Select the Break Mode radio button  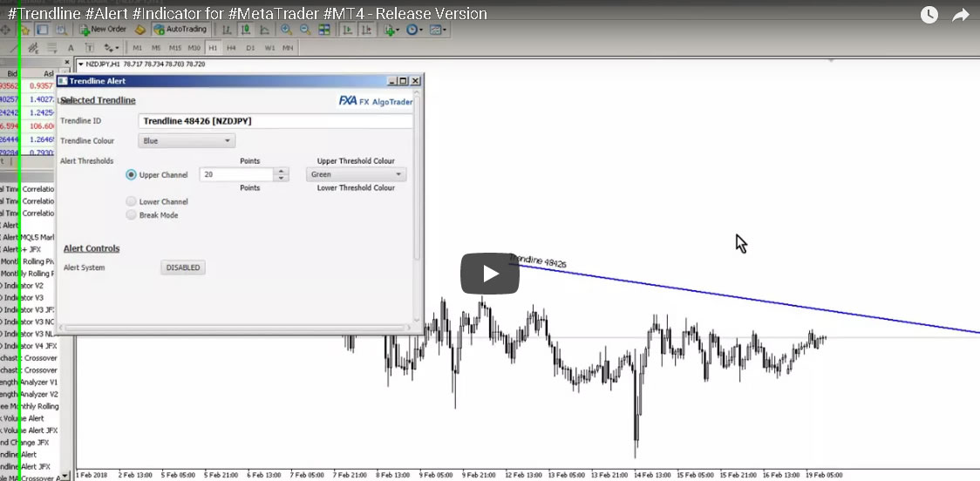pyautogui.click(x=131, y=215)
